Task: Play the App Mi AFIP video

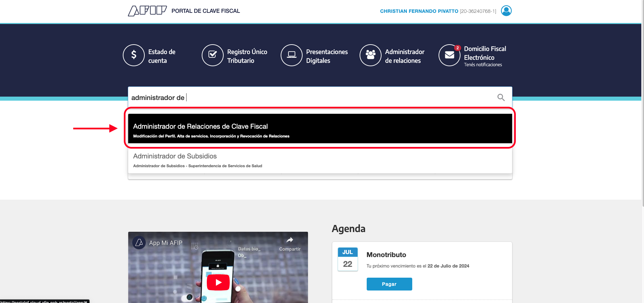Action: (218, 282)
